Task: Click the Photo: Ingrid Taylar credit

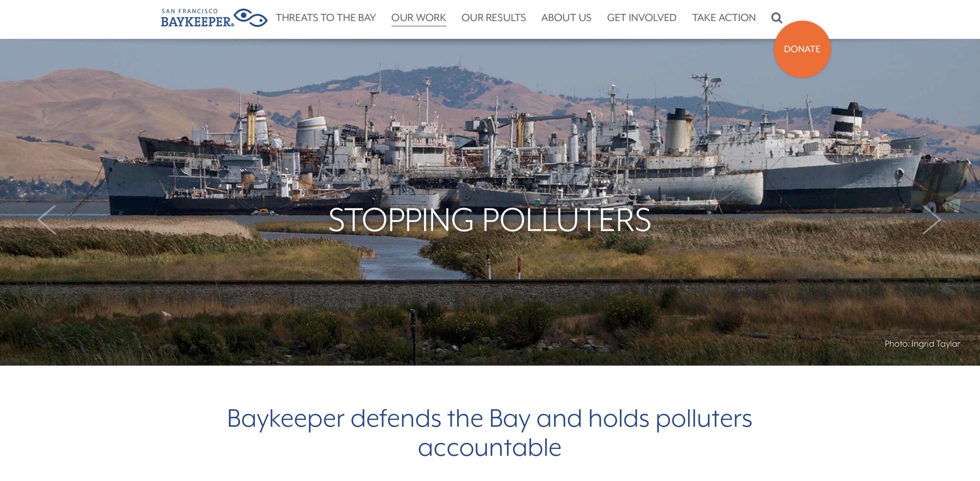Action: [922, 344]
